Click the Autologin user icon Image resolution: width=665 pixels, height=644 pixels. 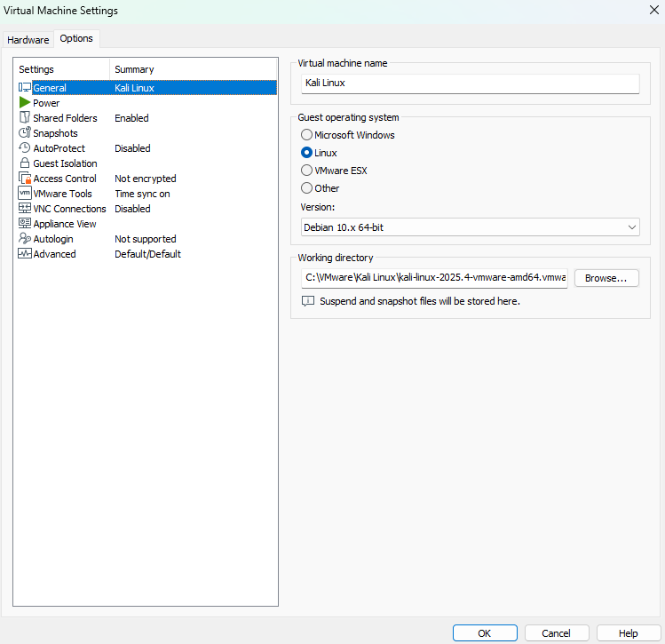[25, 238]
